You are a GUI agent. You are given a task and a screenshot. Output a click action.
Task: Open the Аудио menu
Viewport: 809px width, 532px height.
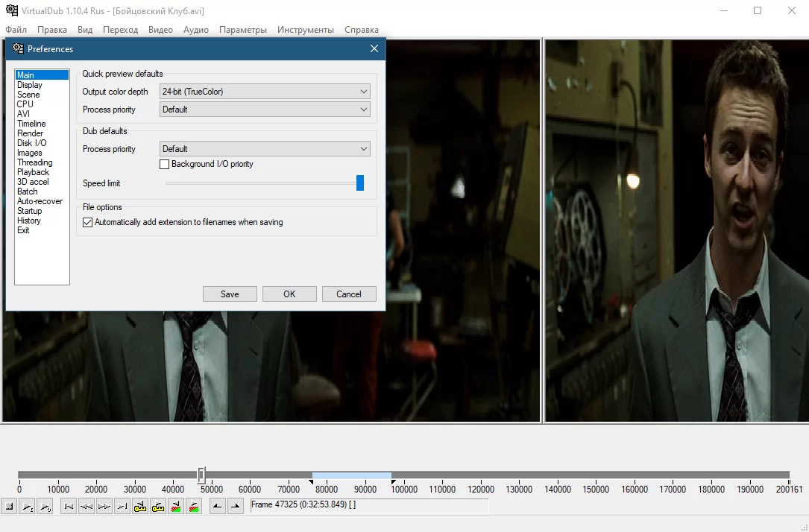point(196,29)
